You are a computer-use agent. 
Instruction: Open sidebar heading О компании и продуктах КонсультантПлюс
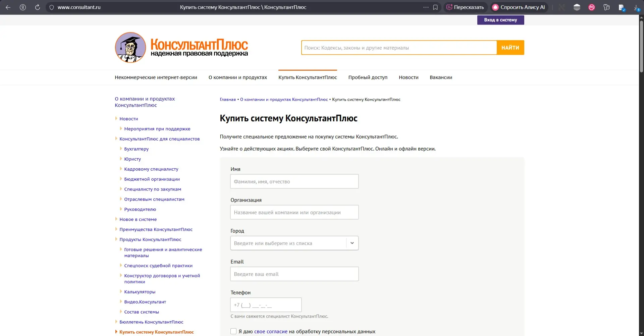145,102
